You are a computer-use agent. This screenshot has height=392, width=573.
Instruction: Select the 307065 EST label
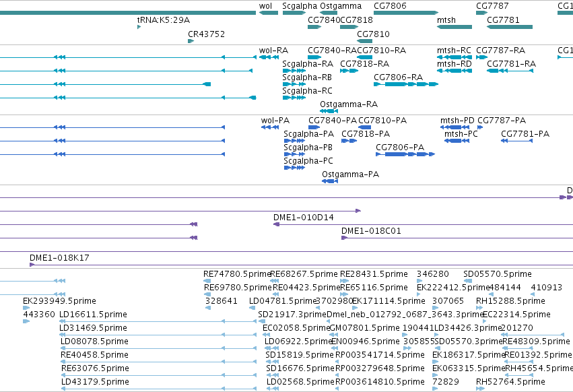(448, 301)
